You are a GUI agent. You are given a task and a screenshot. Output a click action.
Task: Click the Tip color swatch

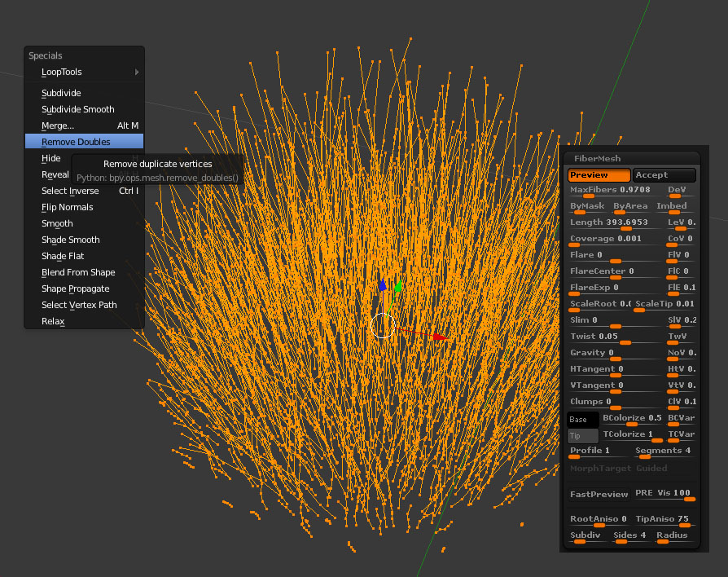click(x=582, y=436)
